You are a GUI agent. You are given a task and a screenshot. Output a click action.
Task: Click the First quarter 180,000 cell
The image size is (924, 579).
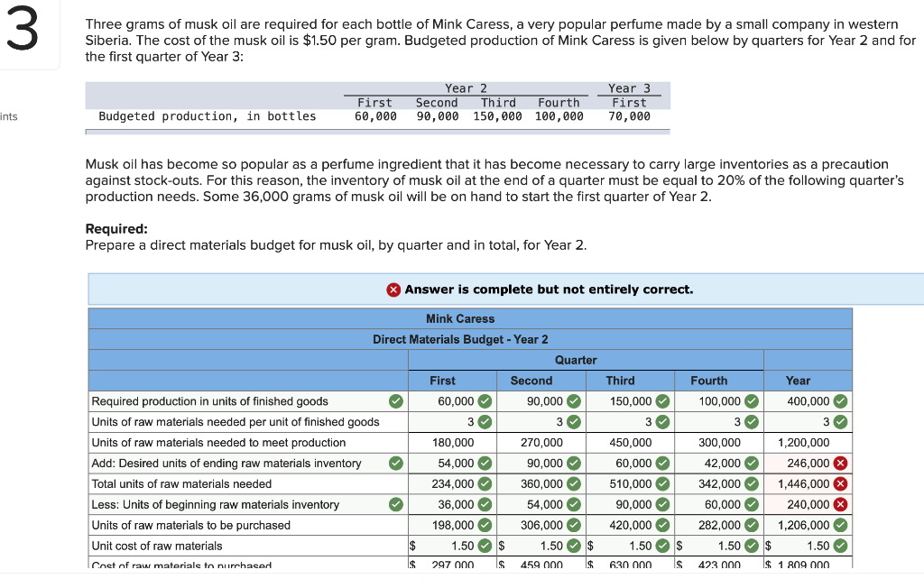click(x=453, y=442)
